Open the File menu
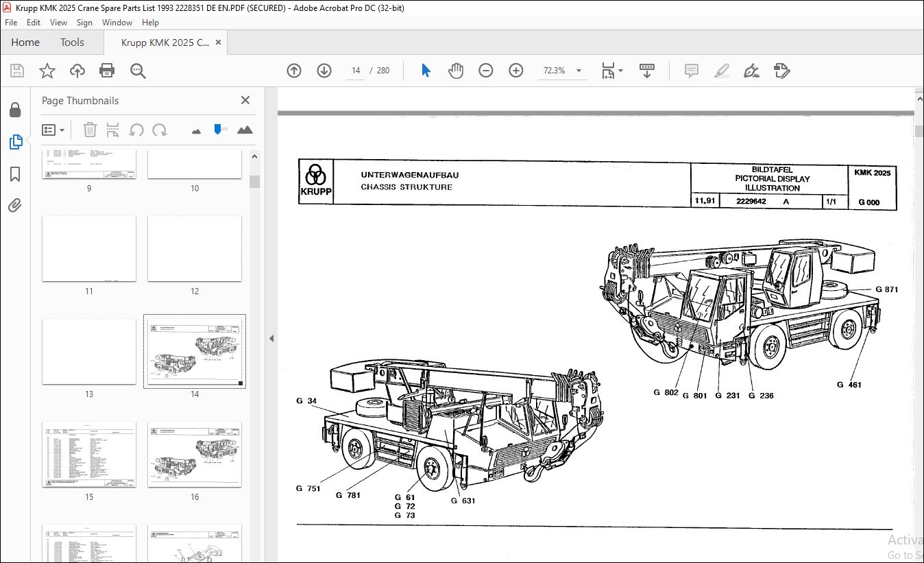Screen dimensions: 924x563 click(x=11, y=23)
